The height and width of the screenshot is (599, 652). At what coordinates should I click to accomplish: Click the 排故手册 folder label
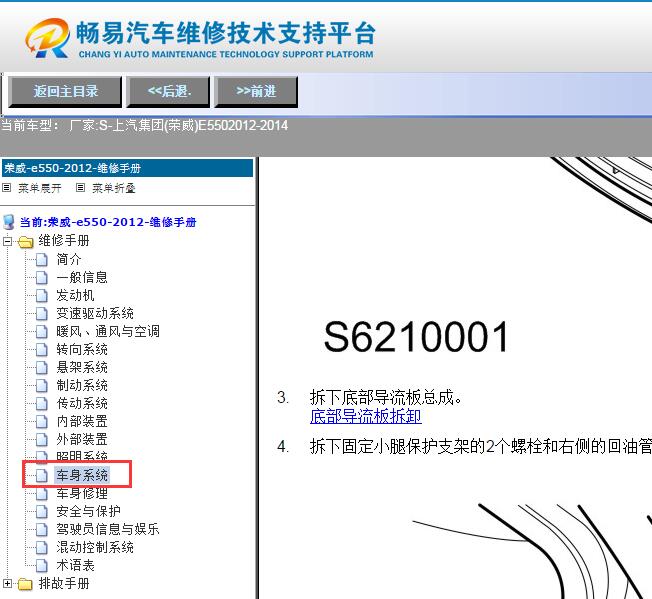(x=64, y=584)
